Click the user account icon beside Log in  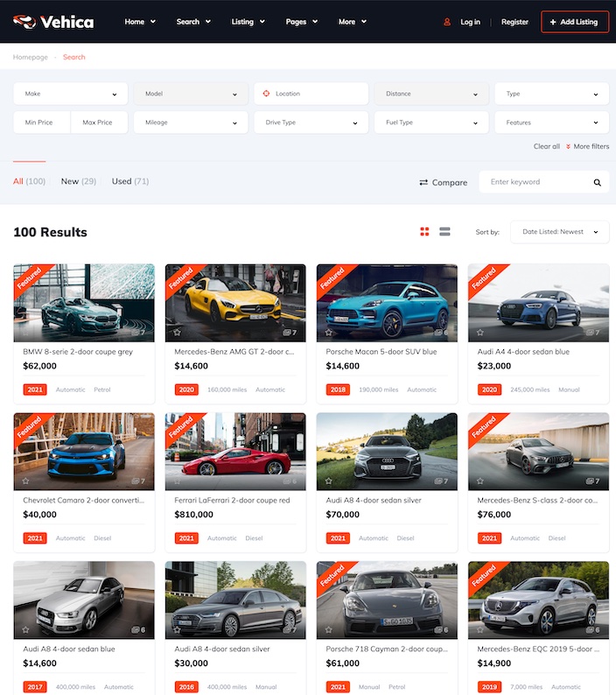click(x=447, y=22)
